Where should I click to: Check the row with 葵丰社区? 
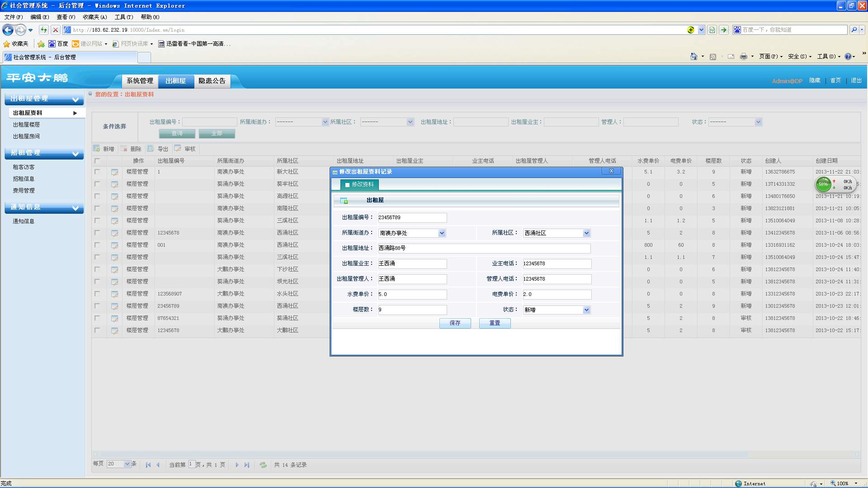[97, 184]
